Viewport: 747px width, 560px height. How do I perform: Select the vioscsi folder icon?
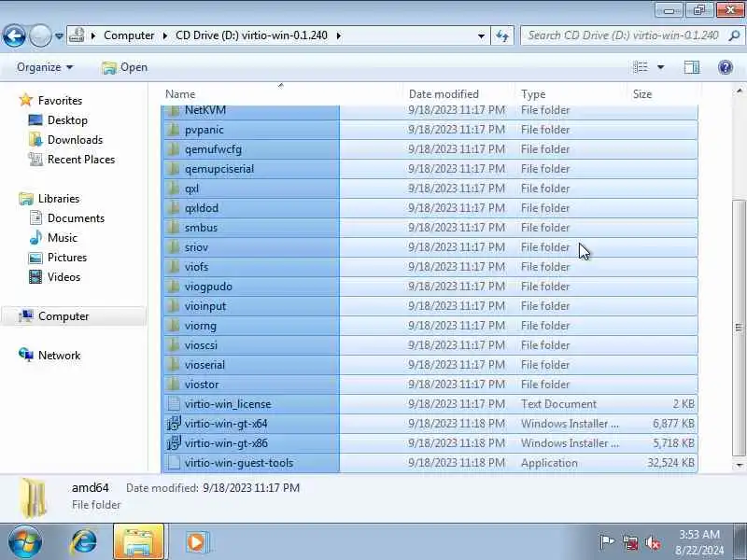coord(174,345)
